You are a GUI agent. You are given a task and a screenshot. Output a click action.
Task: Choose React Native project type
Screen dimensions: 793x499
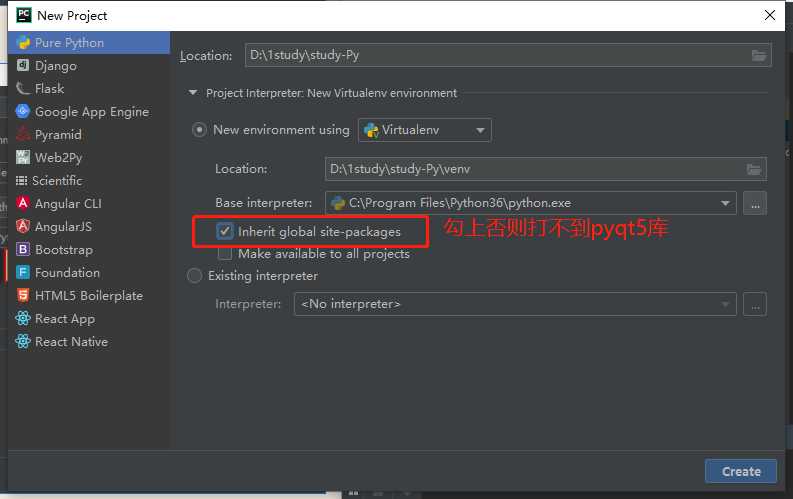coord(89,342)
